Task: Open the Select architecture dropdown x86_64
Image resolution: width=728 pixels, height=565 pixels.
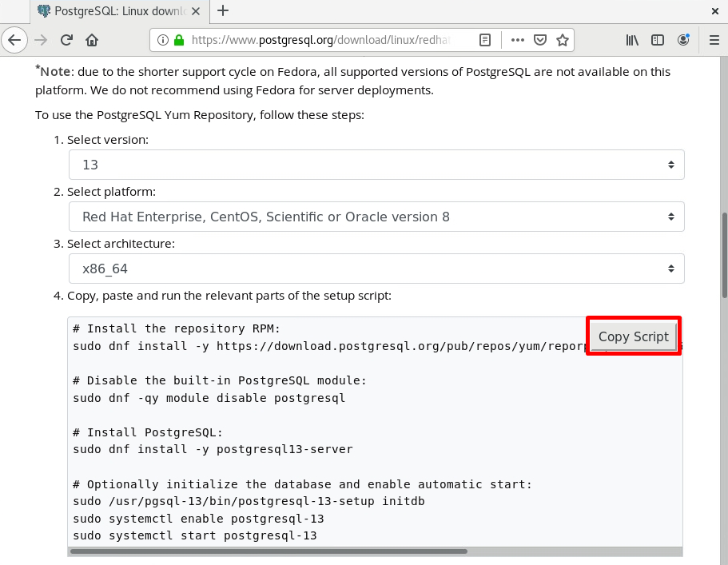Action: pos(376,269)
